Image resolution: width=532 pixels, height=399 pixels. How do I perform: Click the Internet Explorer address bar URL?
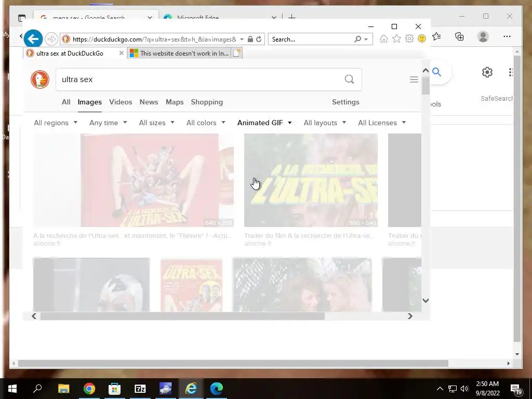point(154,39)
